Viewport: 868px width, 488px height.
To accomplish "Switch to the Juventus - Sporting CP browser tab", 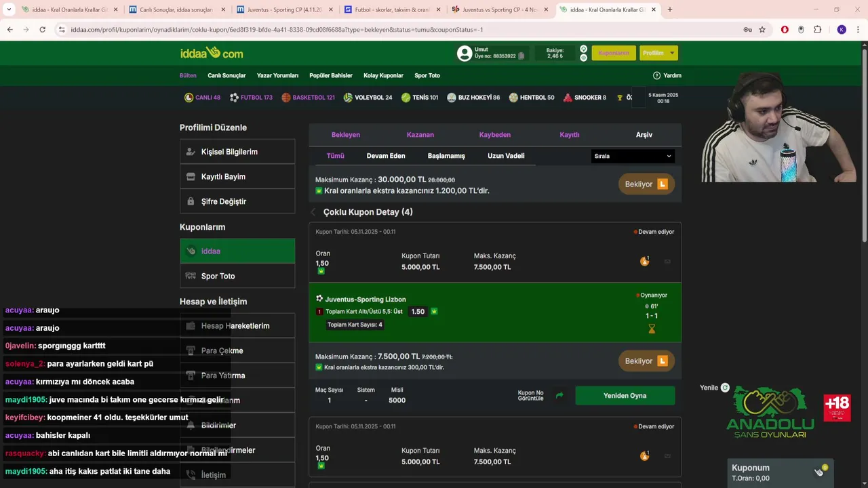I will point(283,9).
